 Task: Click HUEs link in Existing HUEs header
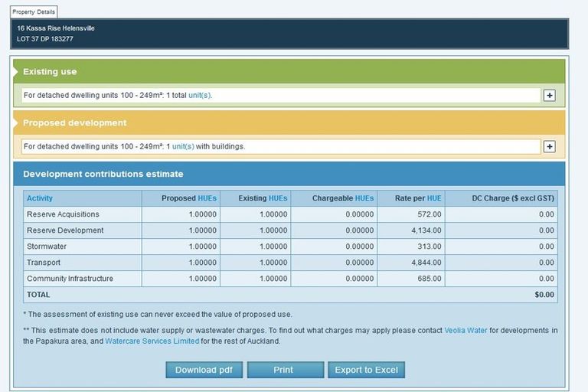278,198
